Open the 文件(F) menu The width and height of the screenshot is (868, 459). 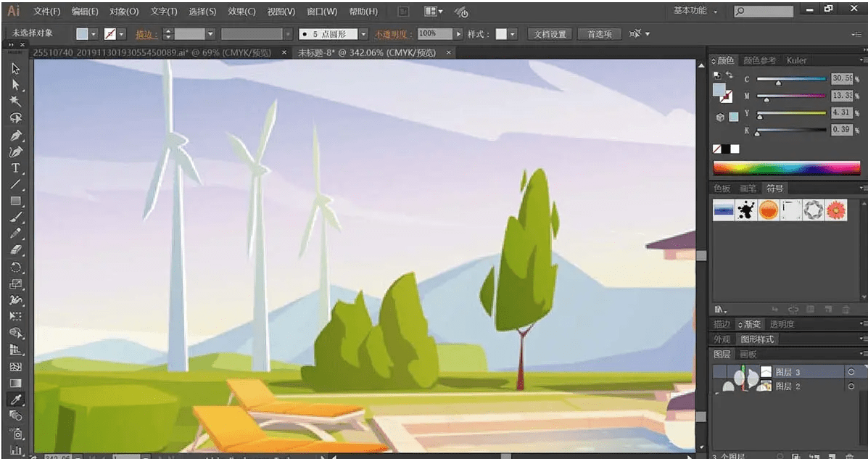tap(46, 11)
